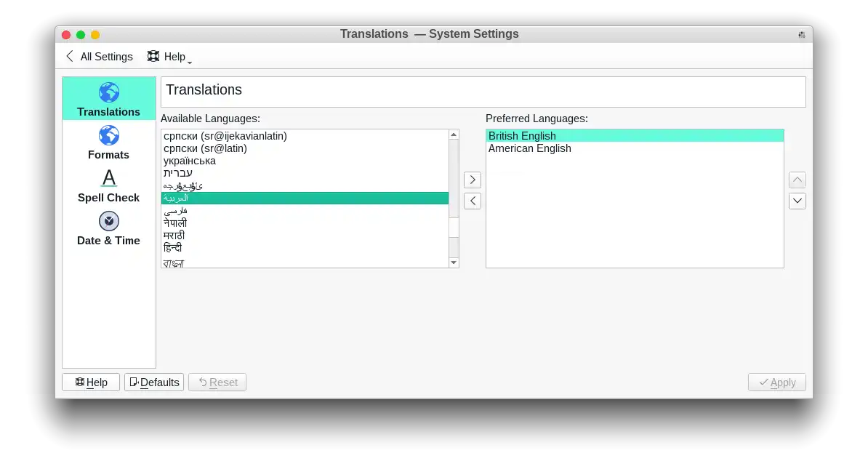Select हिन्दी in available languages
This screenshot has width=868, height=461.
(305, 247)
